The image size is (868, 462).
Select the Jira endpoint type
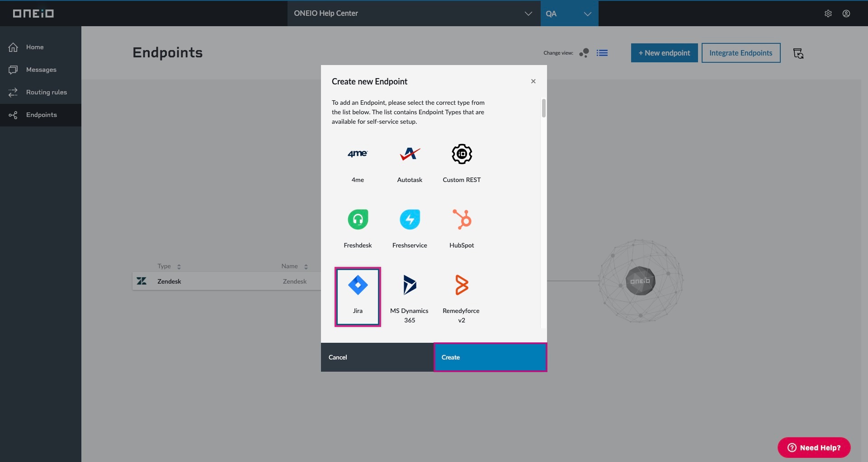[358, 297]
